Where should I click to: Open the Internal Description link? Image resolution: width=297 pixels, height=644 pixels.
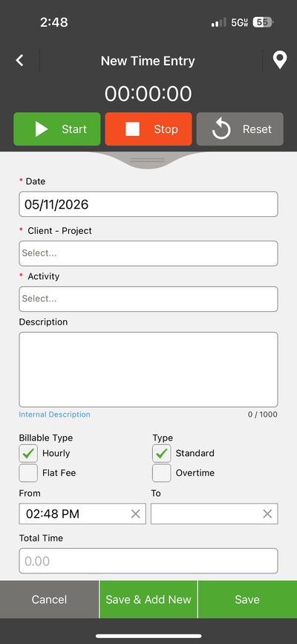pyautogui.click(x=55, y=414)
